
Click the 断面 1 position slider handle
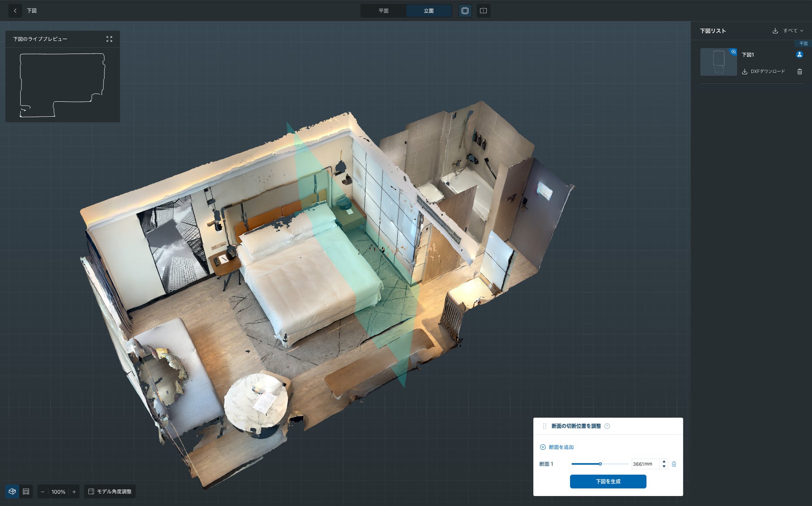click(x=600, y=464)
